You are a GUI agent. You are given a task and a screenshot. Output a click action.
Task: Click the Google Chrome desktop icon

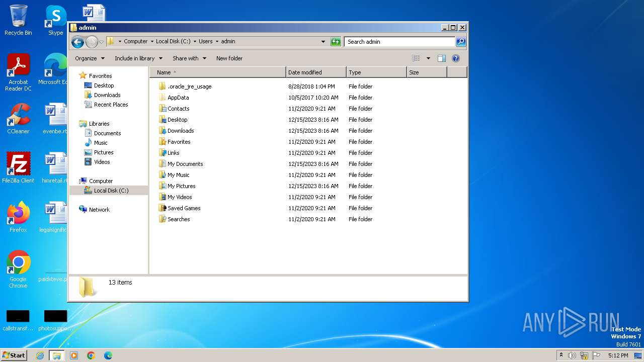point(18,269)
